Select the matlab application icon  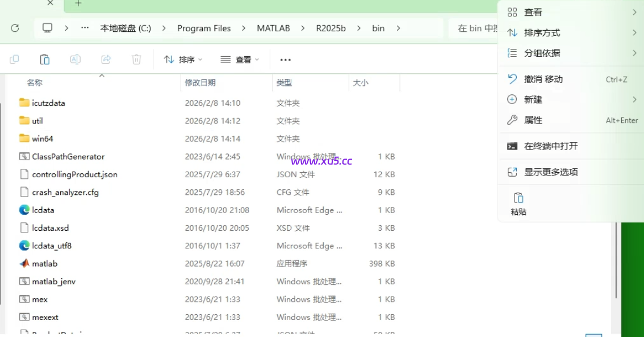(x=24, y=263)
